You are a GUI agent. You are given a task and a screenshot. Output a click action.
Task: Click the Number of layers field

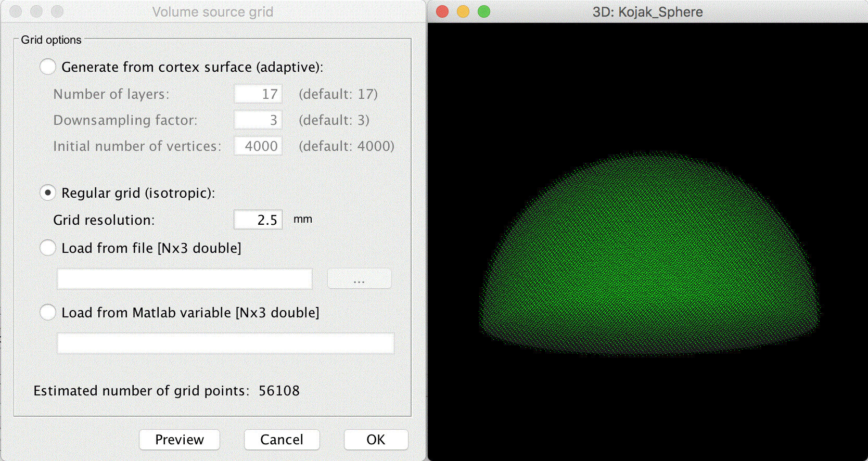click(258, 94)
